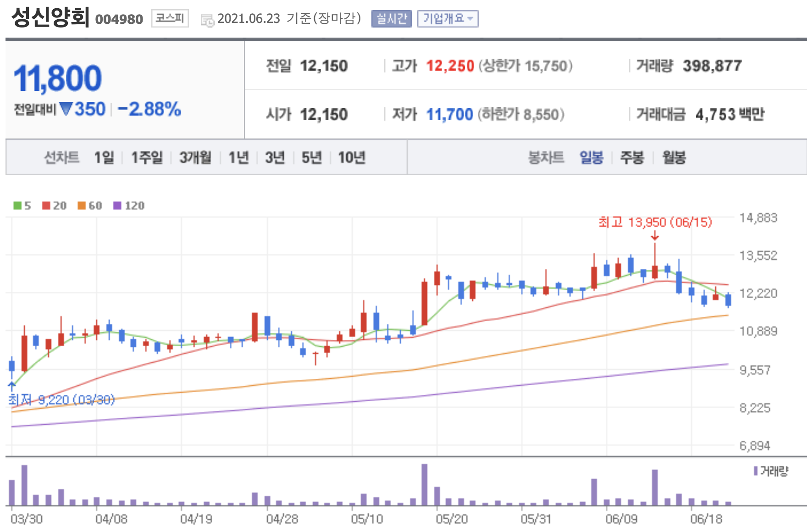This screenshot has height=532, width=807.
Task: Click the 하한가 8,550 lower limit text
Action: coord(521,114)
